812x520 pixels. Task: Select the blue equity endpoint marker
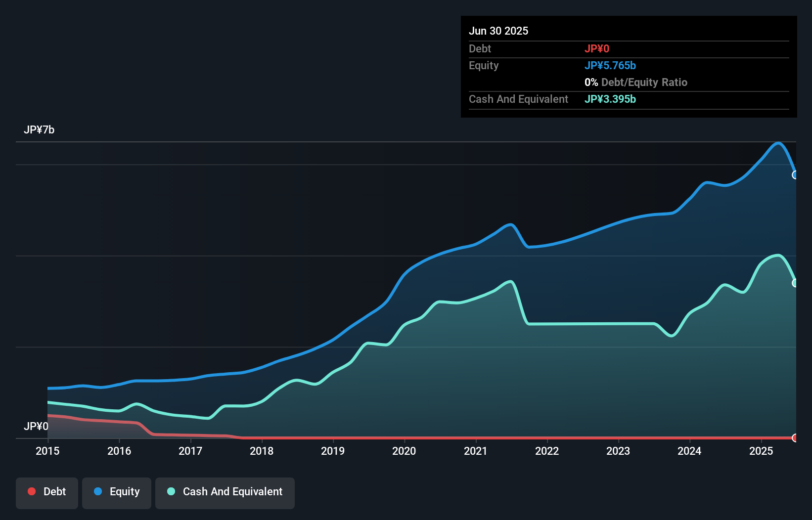[x=795, y=175]
